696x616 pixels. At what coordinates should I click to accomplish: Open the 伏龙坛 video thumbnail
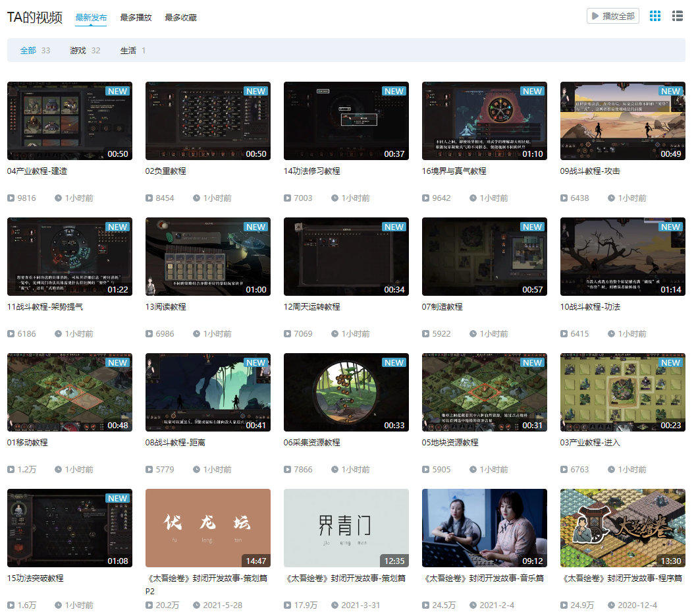[x=207, y=528]
